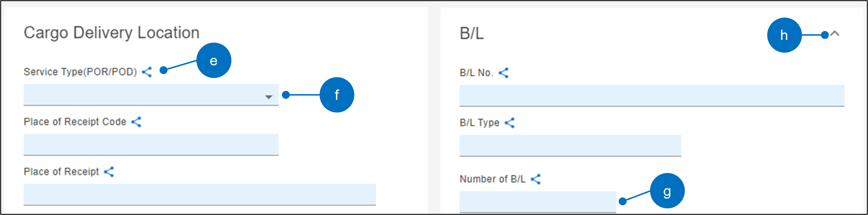Screen dimensions: 868x215
Task: Click the blue callout marker labeled e
Action: click(x=214, y=60)
